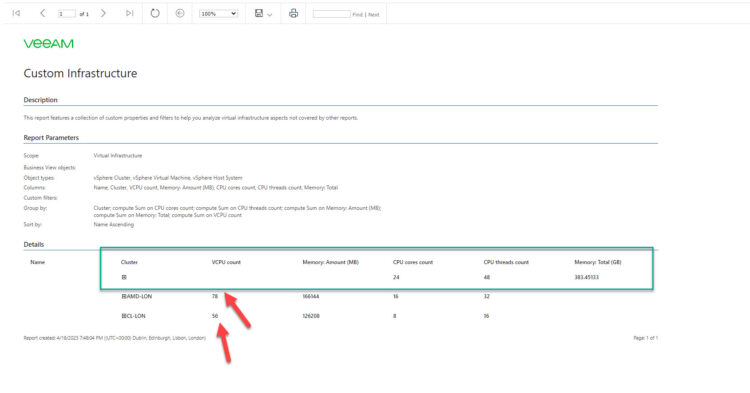Image resolution: width=750 pixels, height=393 pixels.
Task: Click the Memory: Amount (MB) column header
Action: [331, 262]
